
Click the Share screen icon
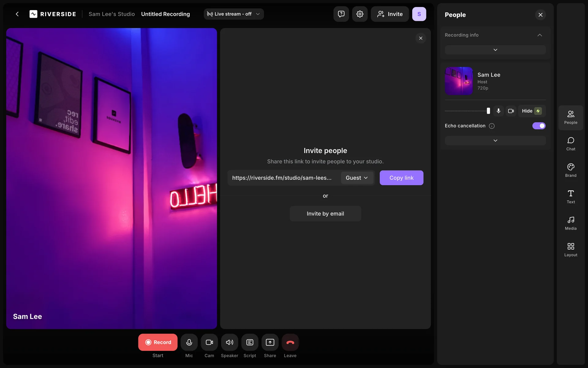[x=270, y=342]
